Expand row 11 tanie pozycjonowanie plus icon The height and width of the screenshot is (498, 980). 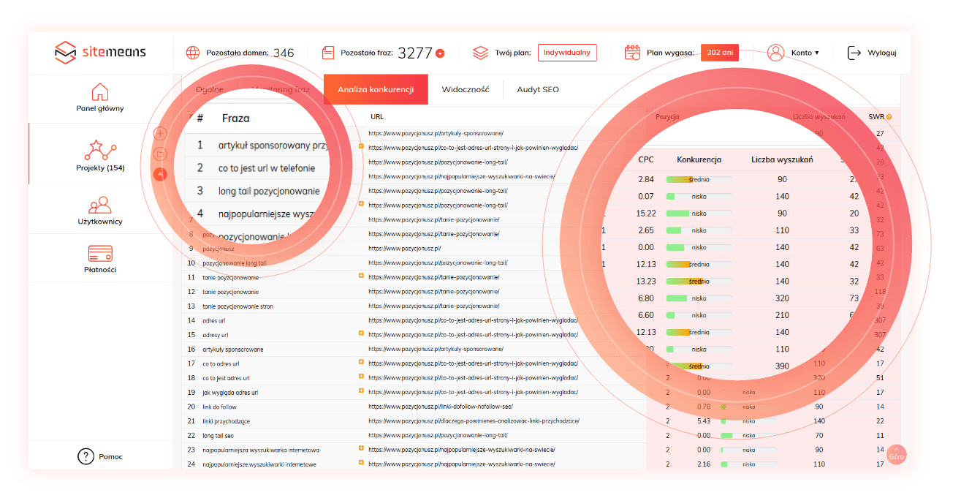click(x=361, y=276)
